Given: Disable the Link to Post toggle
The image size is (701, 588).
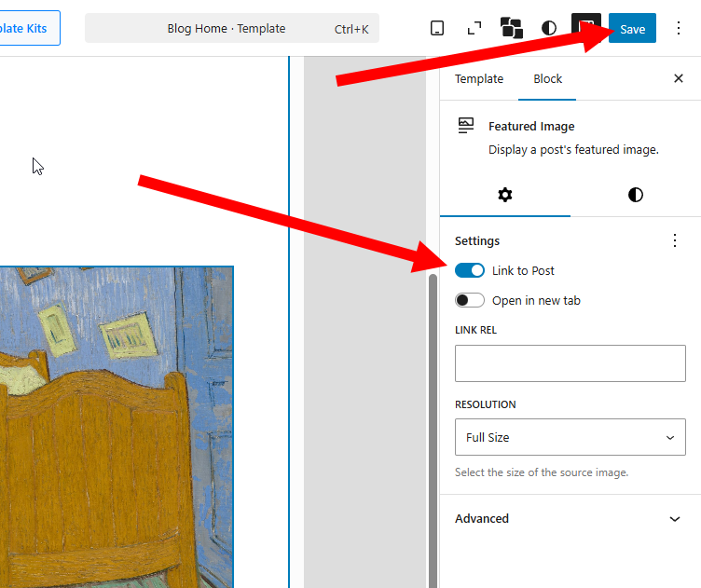Looking at the screenshot, I should coord(470,271).
